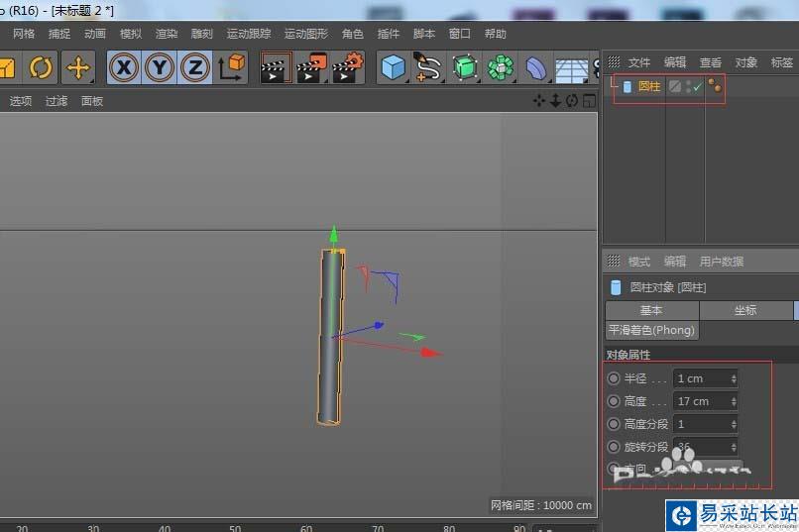Select the 圆柱 object name
799x532 pixels.
(x=649, y=86)
